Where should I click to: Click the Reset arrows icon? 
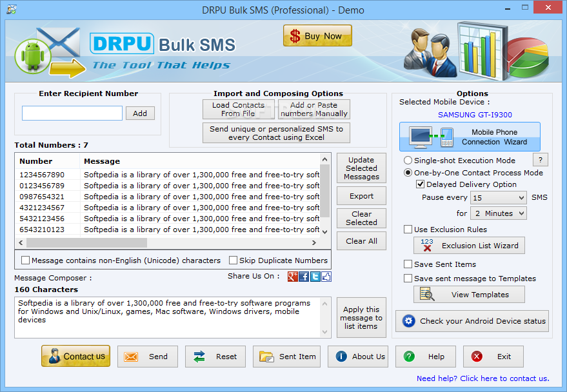point(199,357)
